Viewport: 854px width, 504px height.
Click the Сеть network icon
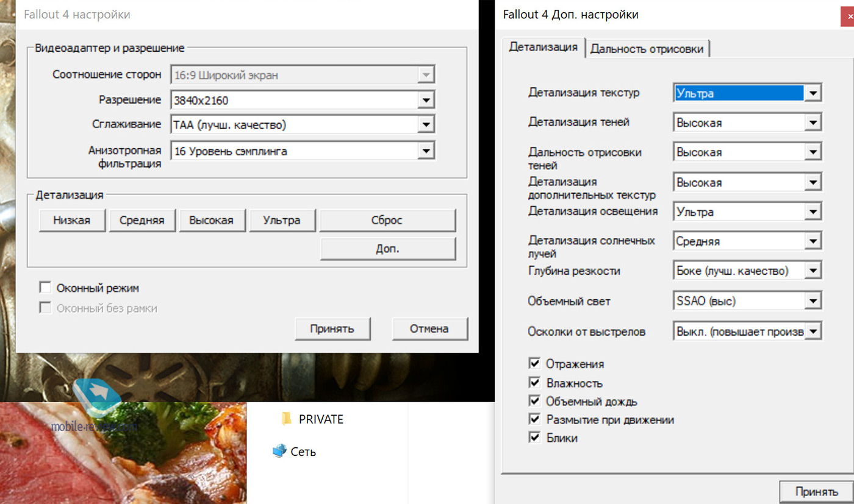click(x=279, y=451)
